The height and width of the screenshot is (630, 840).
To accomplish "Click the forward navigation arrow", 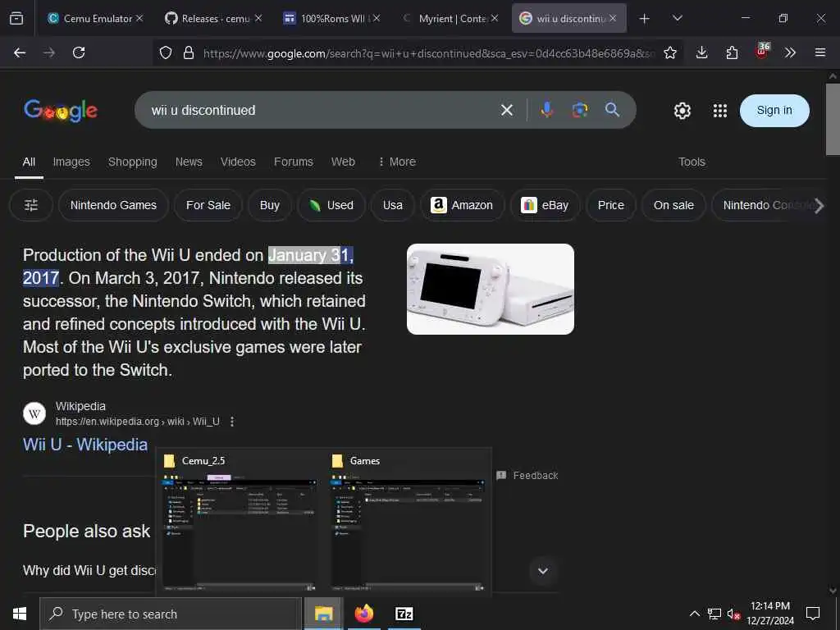I will click(x=49, y=52).
